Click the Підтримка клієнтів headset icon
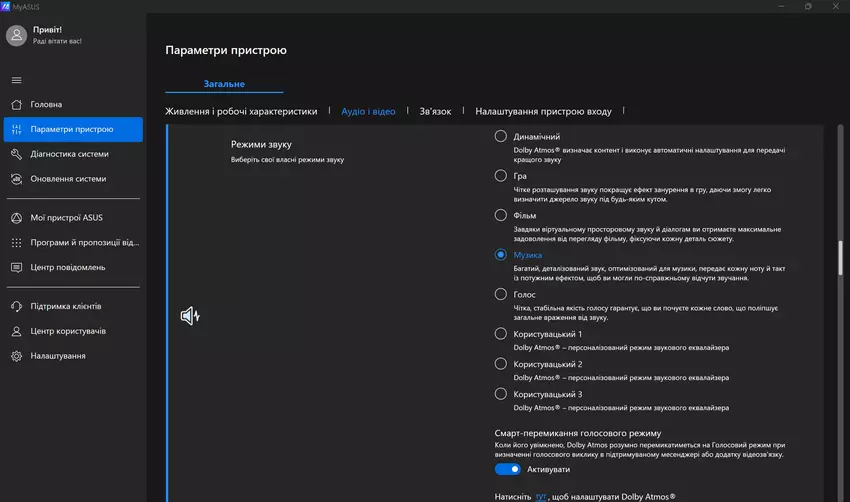The height and width of the screenshot is (502, 850). [16, 306]
